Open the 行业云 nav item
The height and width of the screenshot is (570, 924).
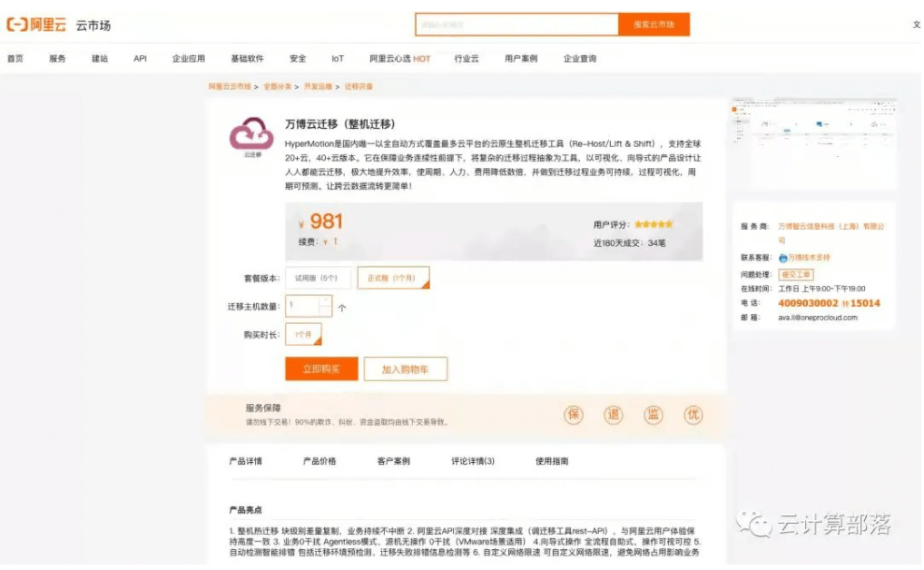pos(467,58)
